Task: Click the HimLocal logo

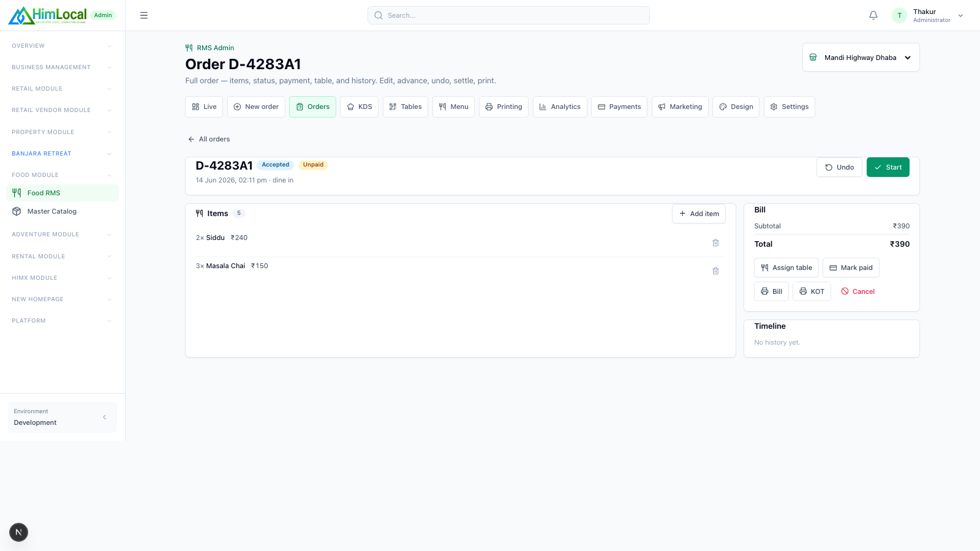Action: click(48, 15)
